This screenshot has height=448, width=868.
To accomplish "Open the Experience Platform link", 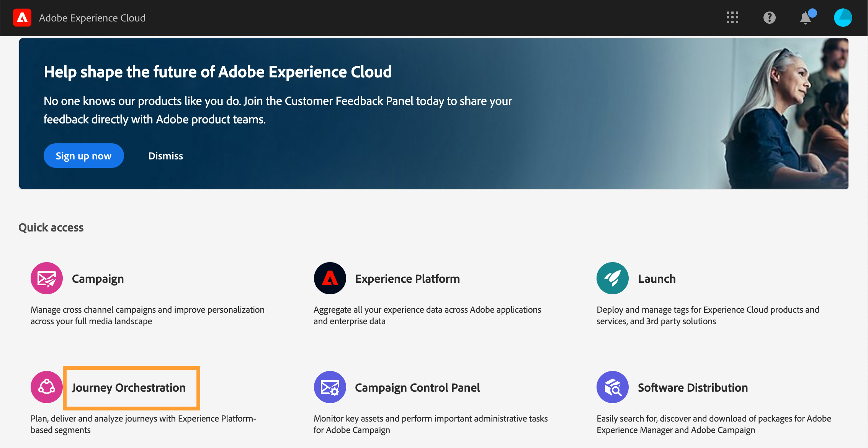I will [407, 279].
